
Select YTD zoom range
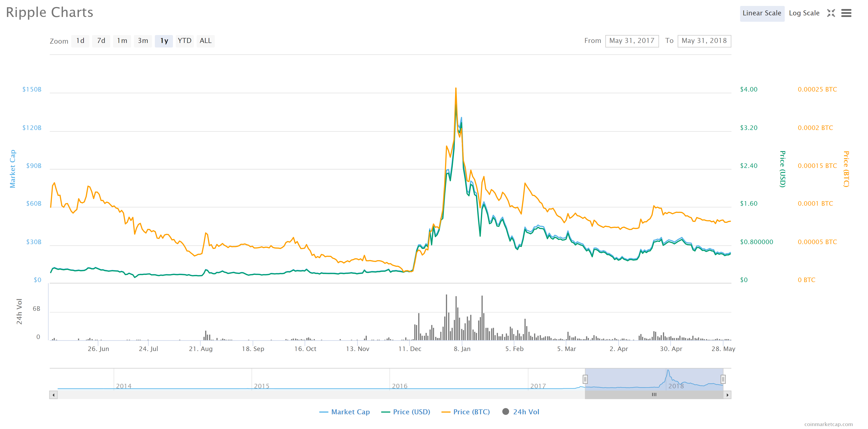pos(185,41)
